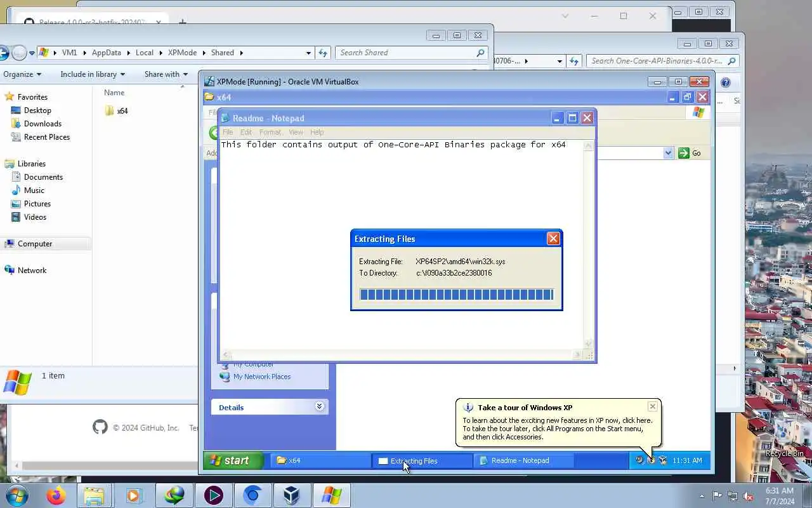This screenshot has height=508, width=812.
Task: Open the blue circular browser taskbar icon
Action: 252,495
